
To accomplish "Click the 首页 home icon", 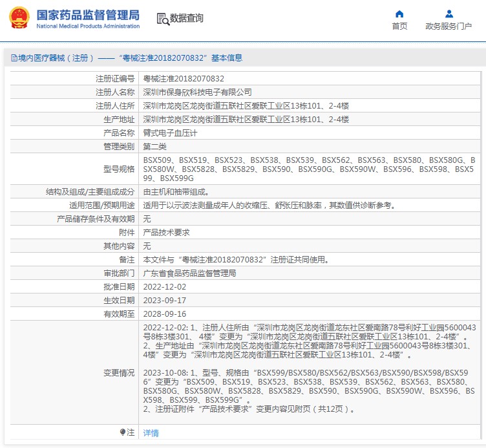I will (x=399, y=14).
